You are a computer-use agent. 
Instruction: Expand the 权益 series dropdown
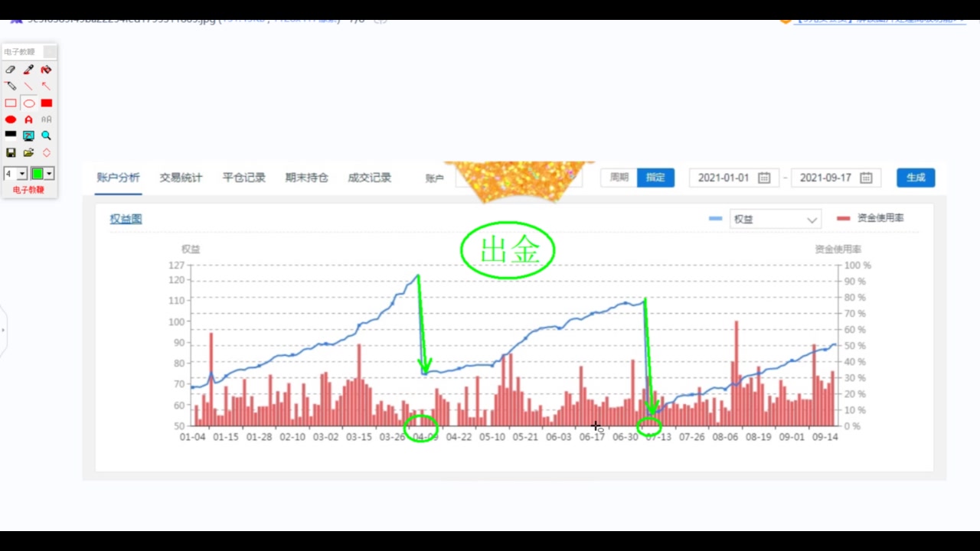tap(775, 220)
